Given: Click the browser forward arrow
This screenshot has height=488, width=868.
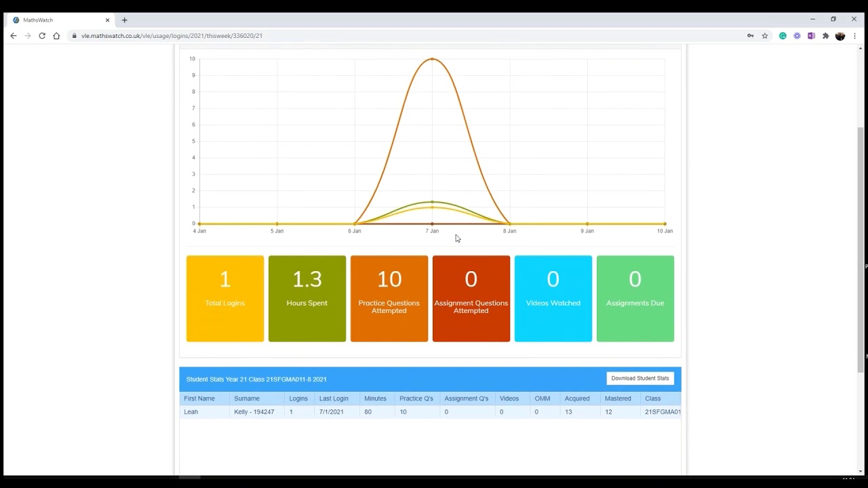Looking at the screenshot, I should click(x=27, y=36).
